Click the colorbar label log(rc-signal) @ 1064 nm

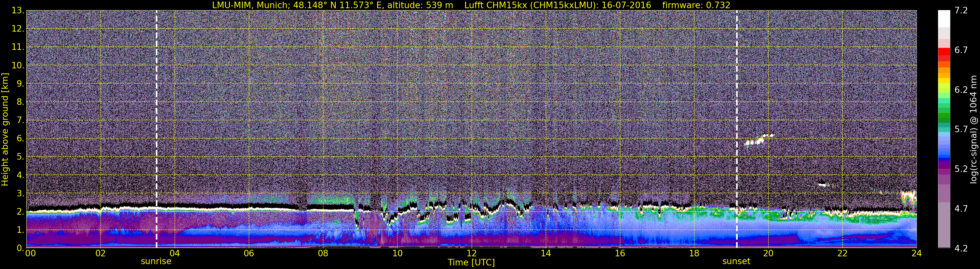tap(973, 129)
